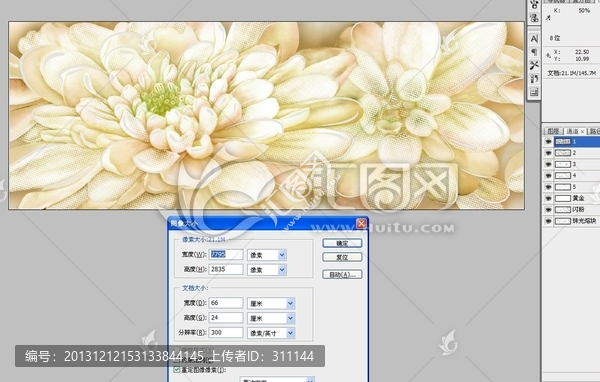Click the 自动(A)... button
This screenshot has width=600, height=382.
coord(342,275)
